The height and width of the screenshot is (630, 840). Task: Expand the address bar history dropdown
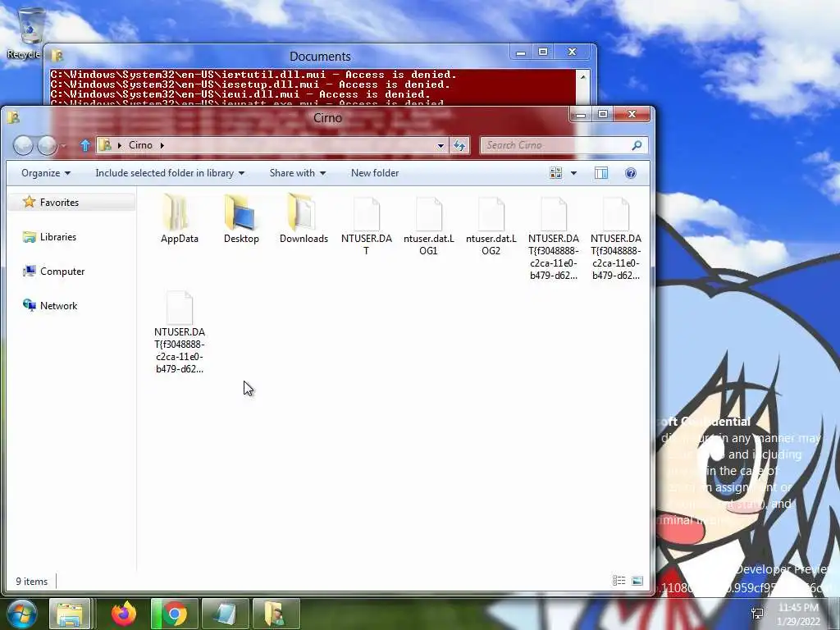pyautogui.click(x=441, y=145)
